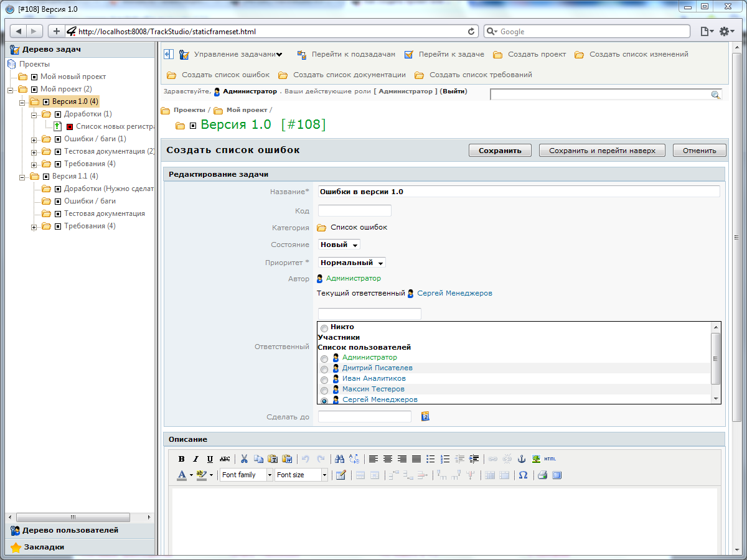747x560 pixels.
Task: Click the Insert image icon
Action: [536, 459]
